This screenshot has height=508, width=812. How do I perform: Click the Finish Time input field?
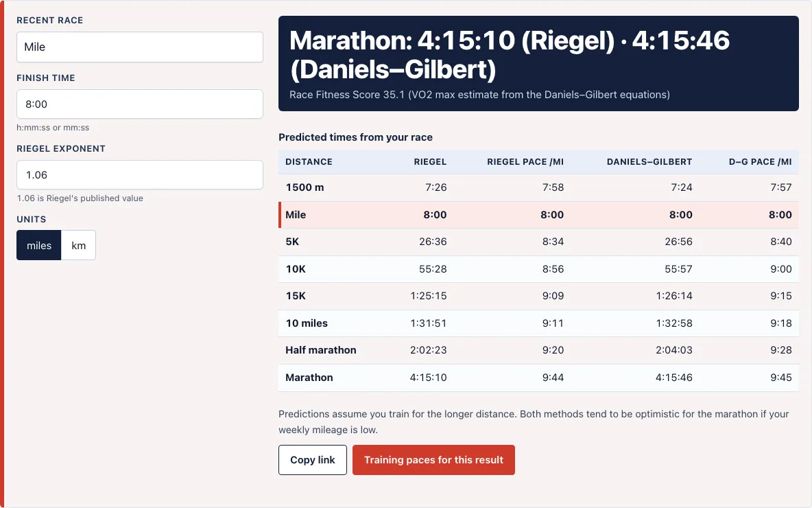pyautogui.click(x=140, y=104)
